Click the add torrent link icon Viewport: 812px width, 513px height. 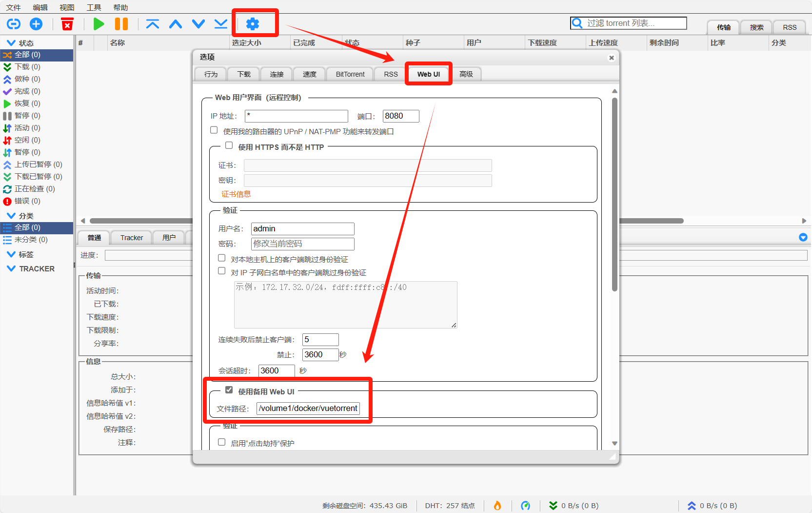click(x=14, y=24)
